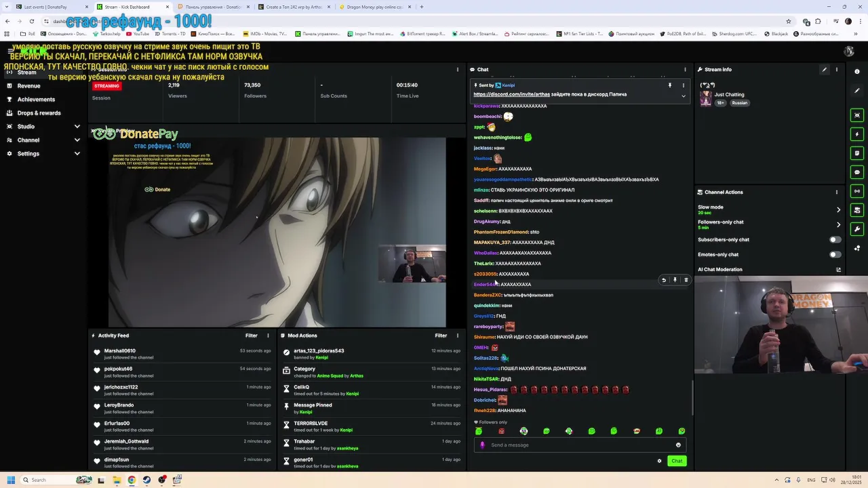The width and height of the screenshot is (868, 488).
Task: Click the Send a message input field
Action: click(580, 445)
